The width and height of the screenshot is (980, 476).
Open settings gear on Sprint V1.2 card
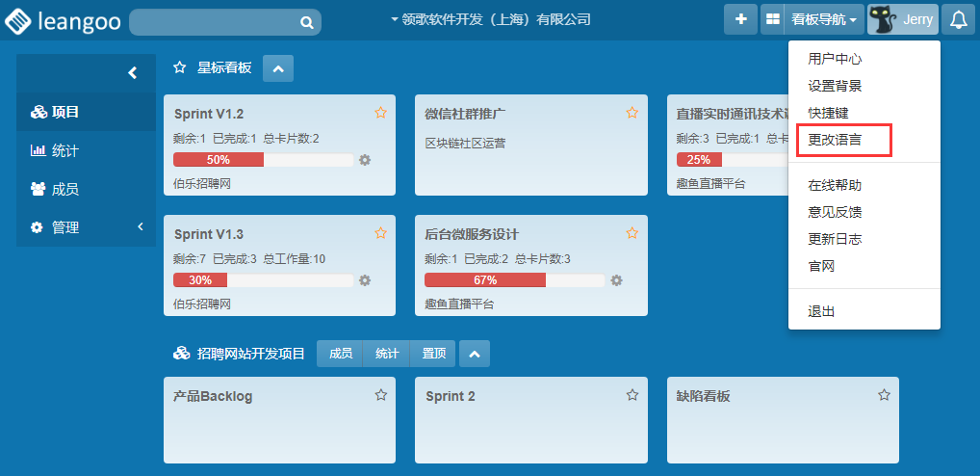pyautogui.click(x=365, y=160)
